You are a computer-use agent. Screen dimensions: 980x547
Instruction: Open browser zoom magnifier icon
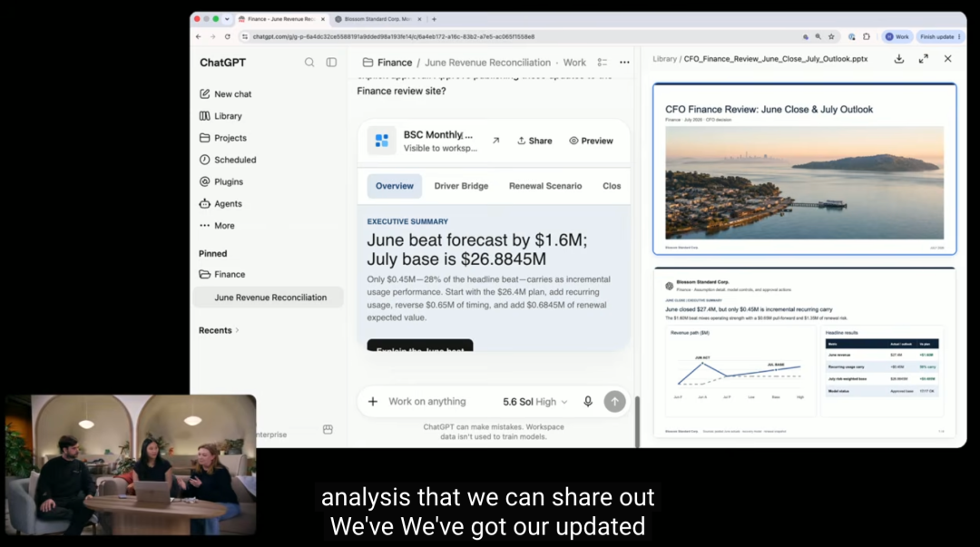(x=818, y=37)
